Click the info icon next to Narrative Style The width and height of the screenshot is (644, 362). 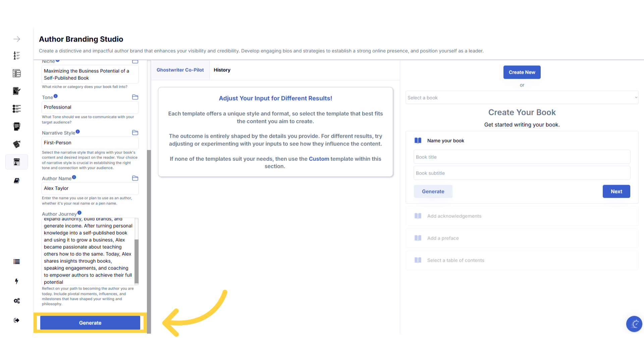click(x=78, y=132)
